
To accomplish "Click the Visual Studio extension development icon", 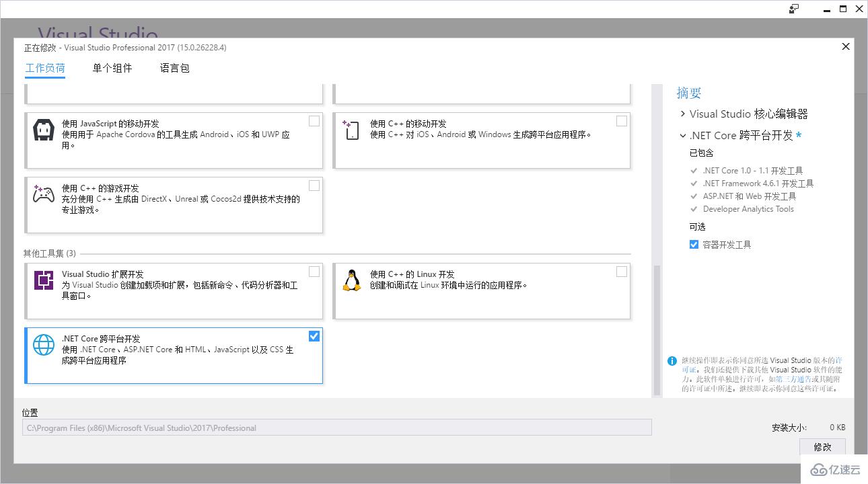I will [x=44, y=280].
